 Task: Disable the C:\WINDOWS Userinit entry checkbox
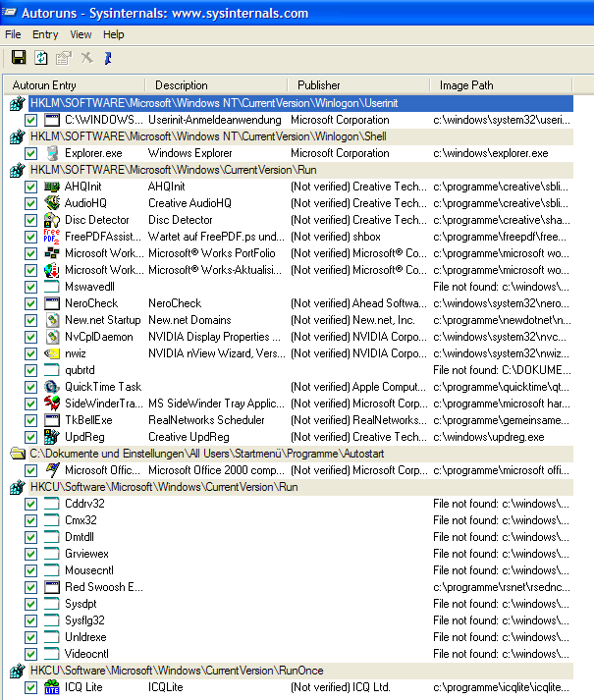30,120
